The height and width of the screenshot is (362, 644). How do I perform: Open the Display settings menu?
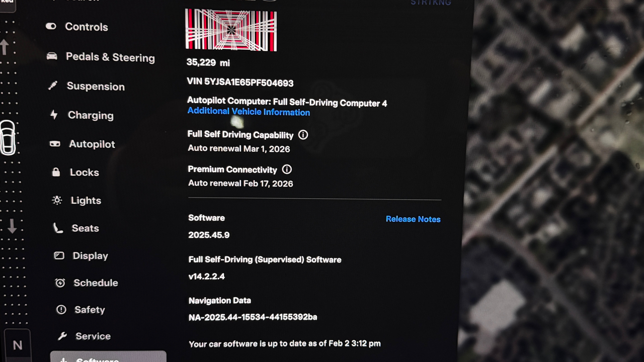click(x=90, y=256)
